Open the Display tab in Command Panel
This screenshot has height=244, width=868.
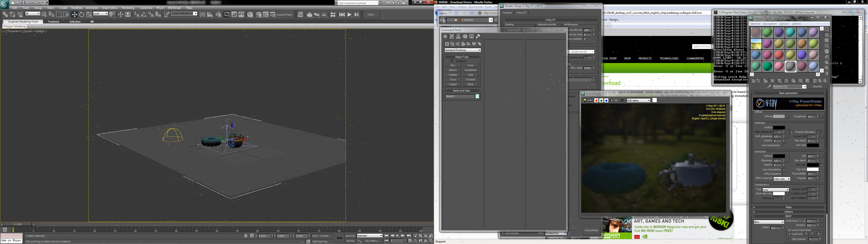click(472, 36)
